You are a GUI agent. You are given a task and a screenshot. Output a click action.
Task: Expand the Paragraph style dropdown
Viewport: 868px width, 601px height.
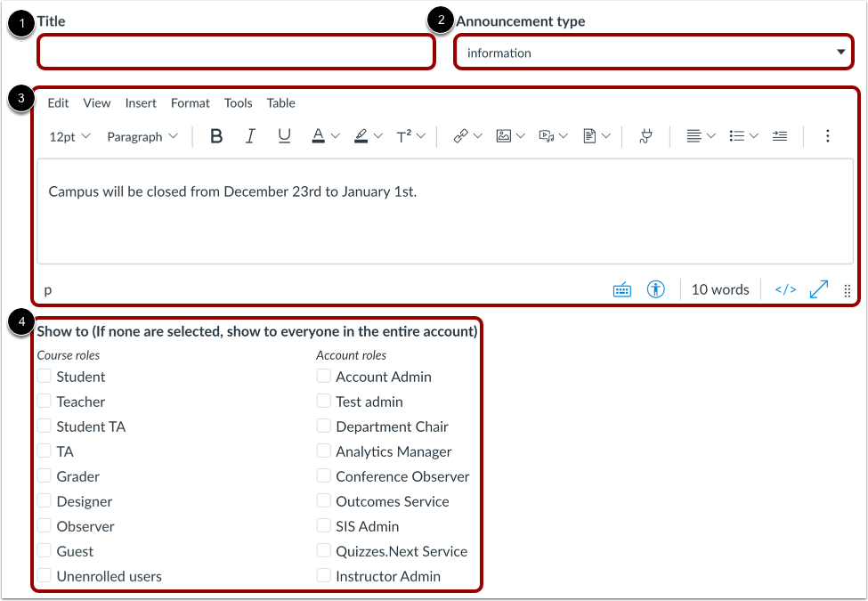(x=142, y=135)
